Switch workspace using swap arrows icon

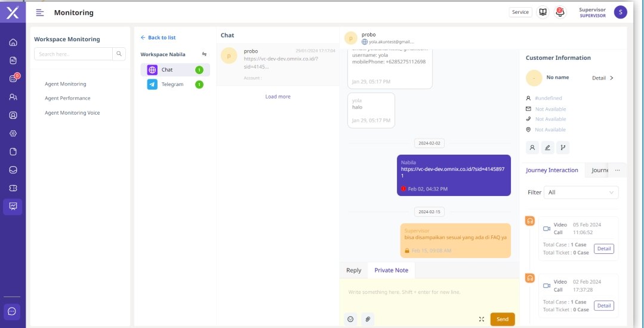tap(204, 54)
